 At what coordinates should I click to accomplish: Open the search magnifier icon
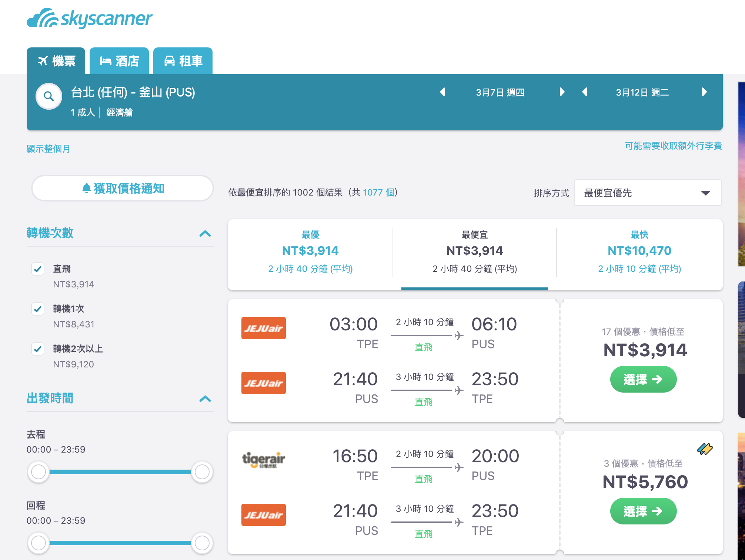[x=49, y=96]
